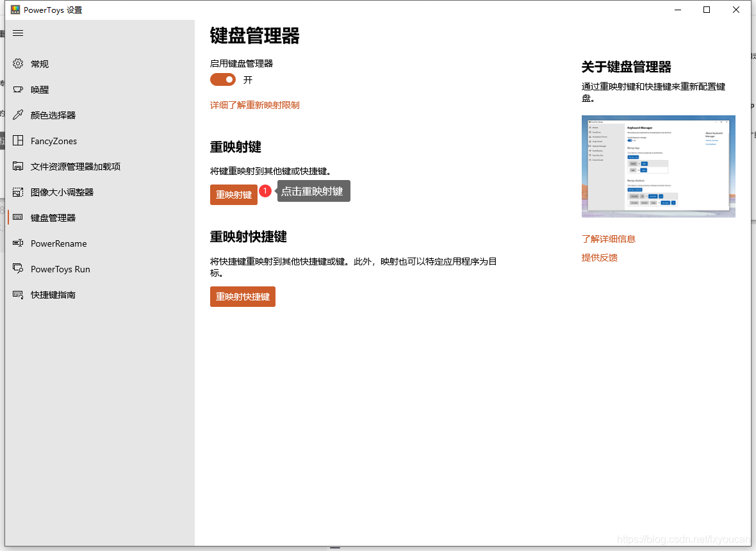The height and width of the screenshot is (551, 756).
Task: Minimize the PowerToys settings window
Action: tap(677, 10)
